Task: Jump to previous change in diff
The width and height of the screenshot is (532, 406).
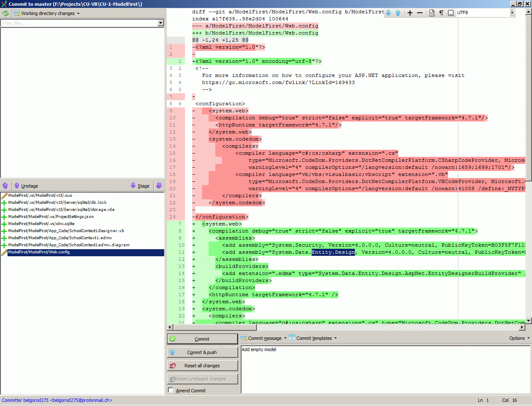Action: [x=398, y=13]
